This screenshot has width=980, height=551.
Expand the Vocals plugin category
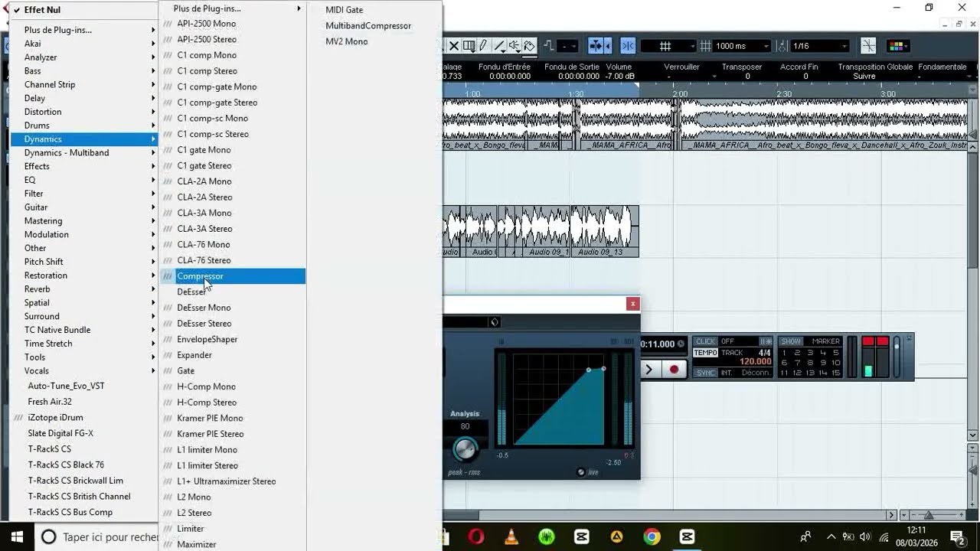(x=84, y=371)
